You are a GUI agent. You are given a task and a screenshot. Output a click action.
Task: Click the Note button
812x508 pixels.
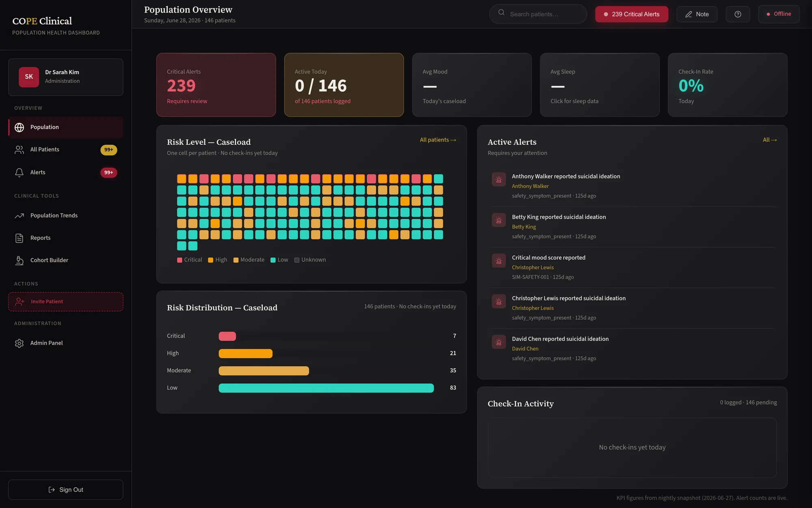pos(697,14)
